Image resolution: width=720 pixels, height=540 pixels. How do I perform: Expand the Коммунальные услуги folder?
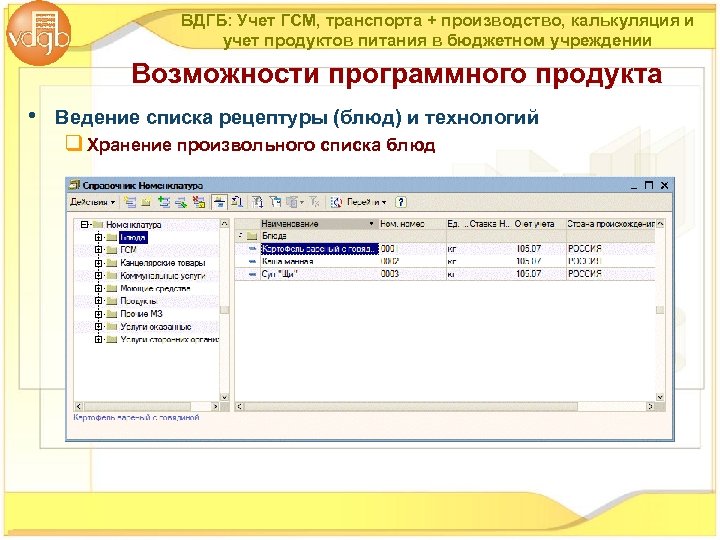(98, 276)
